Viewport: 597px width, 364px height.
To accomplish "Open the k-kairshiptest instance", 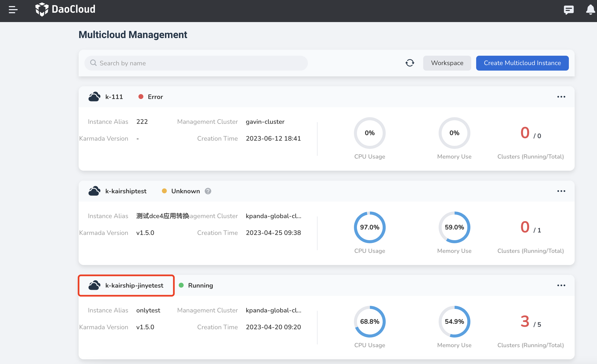I will (126, 191).
